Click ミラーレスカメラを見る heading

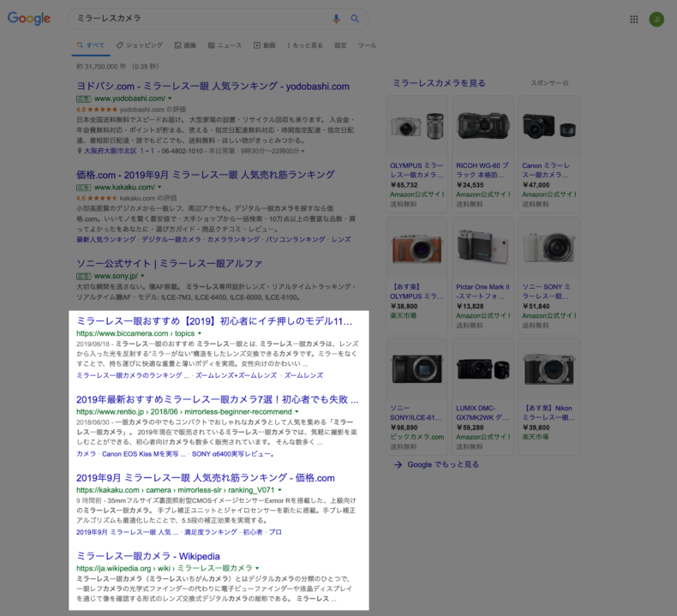pos(439,83)
